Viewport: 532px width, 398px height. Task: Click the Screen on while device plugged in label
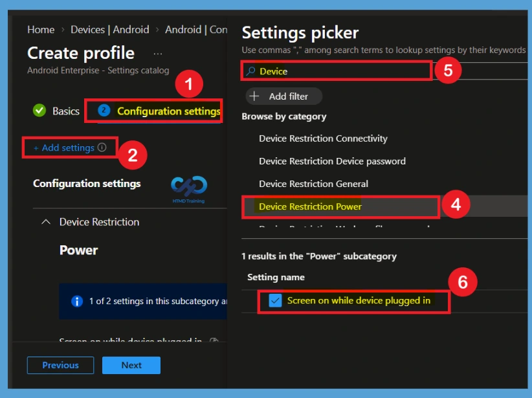(359, 300)
